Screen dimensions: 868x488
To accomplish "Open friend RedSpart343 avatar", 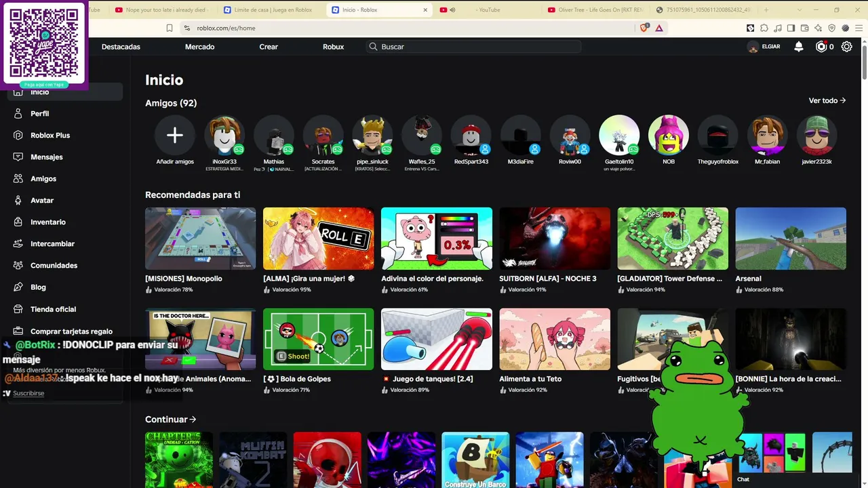I will click(x=471, y=136).
